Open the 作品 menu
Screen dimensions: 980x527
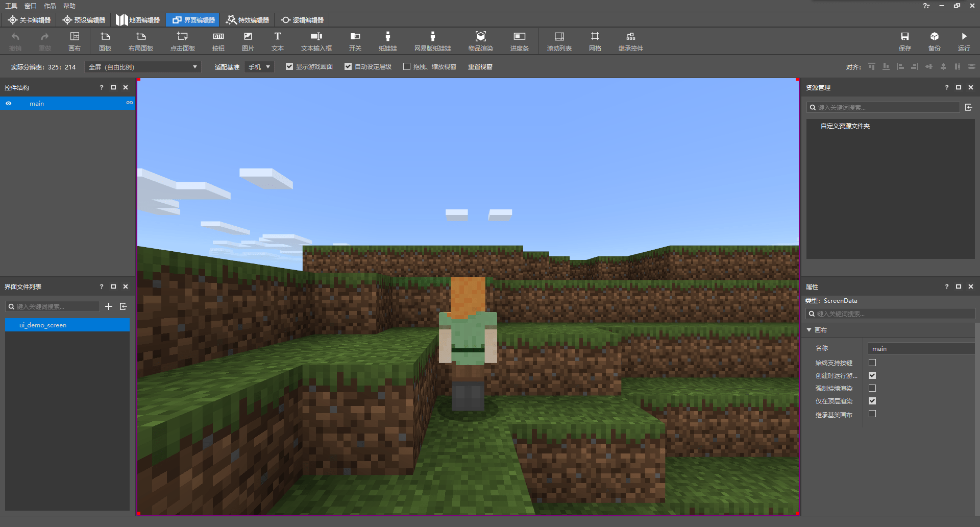pyautogui.click(x=50, y=6)
